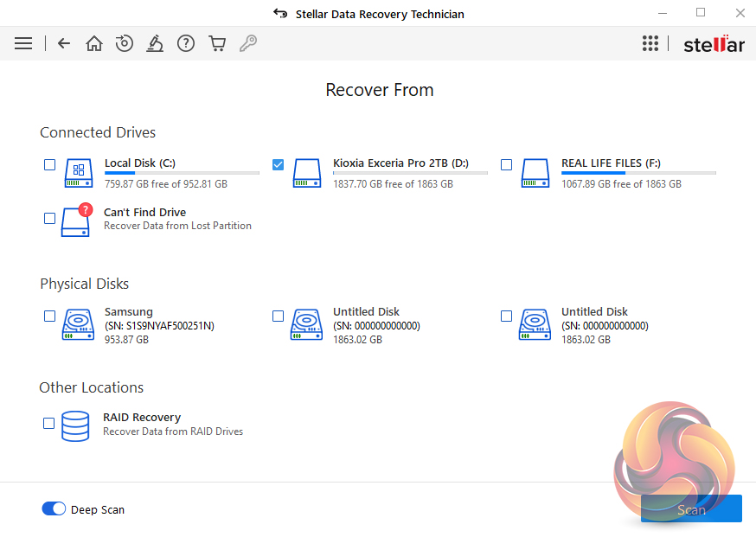Click the Kioxia Exceria Pro drive icon

(307, 173)
